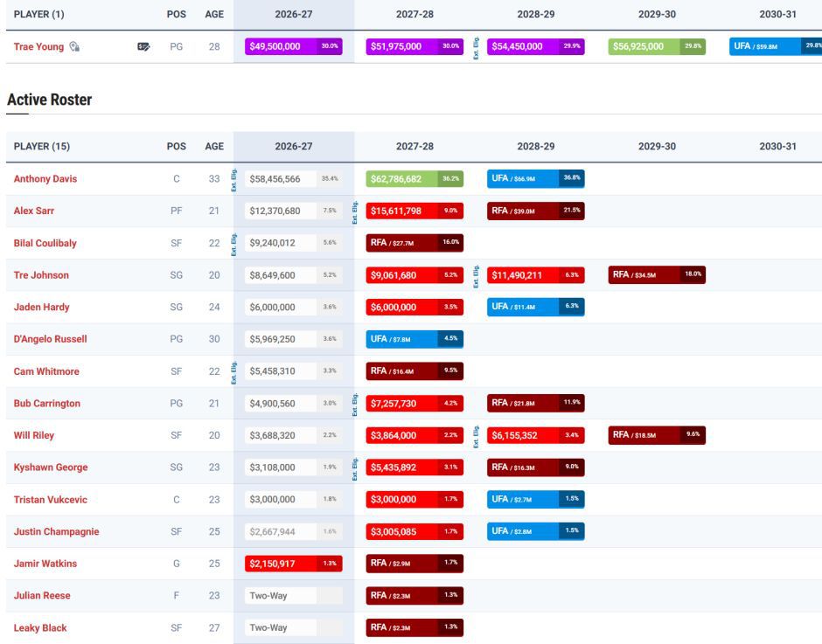This screenshot has width=822, height=644.
Task: Click Trae Young's $49,500,000 purple salary cell
Action: [x=294, y=46]
